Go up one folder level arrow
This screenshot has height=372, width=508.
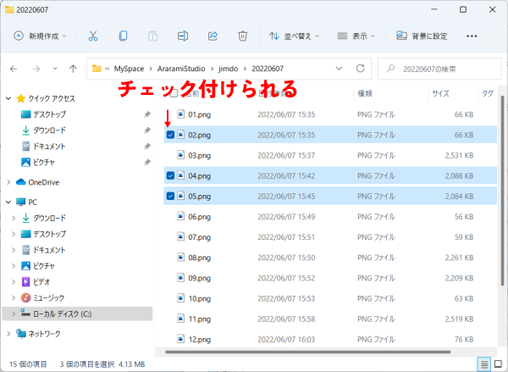(x=73, y=69)
